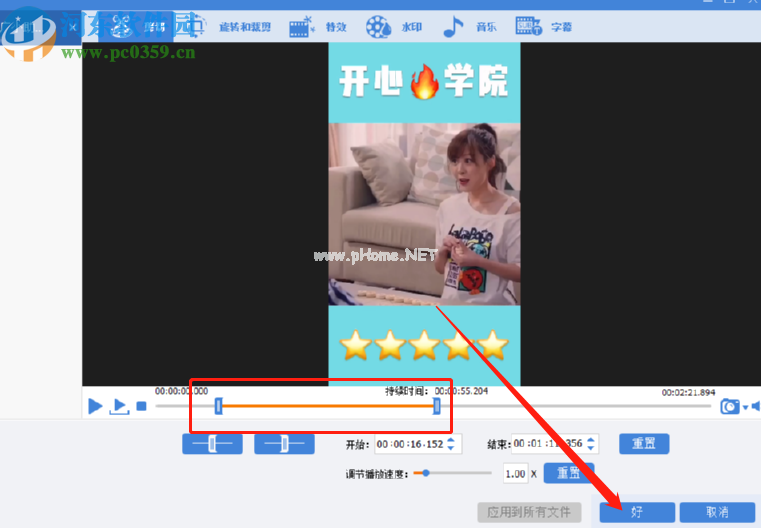The image size is (761, 528).
Task: Reset the trim times with 重置
Action: tap(644, 444)
